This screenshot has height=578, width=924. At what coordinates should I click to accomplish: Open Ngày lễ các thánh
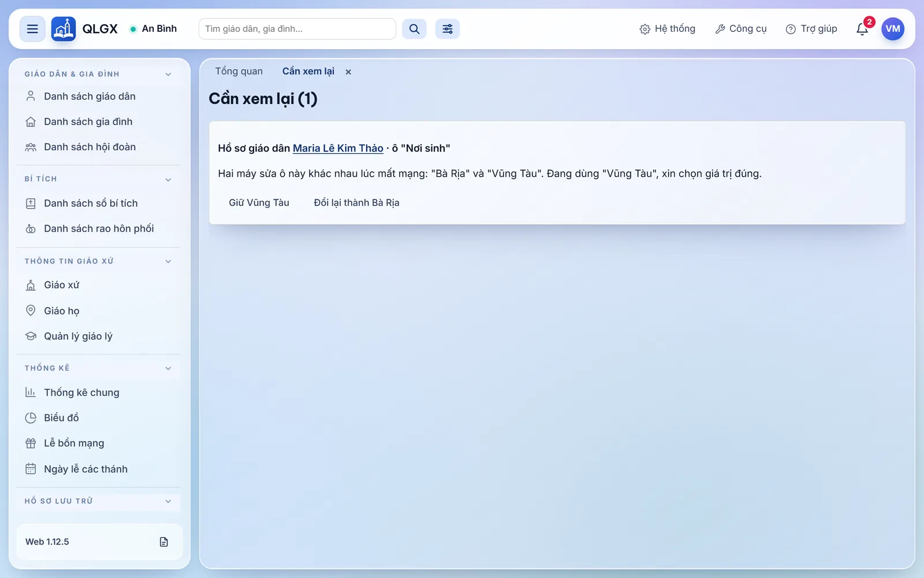(99, 469)
